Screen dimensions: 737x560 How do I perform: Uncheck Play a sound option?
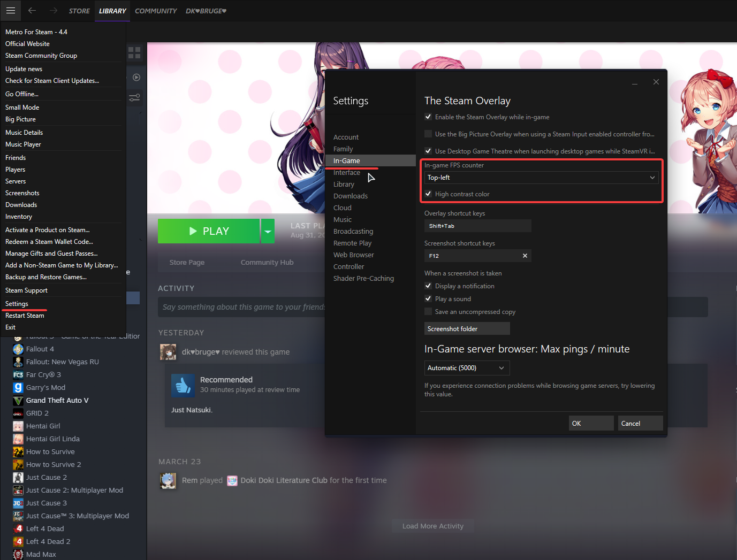pyautogui.click(x=428, y=298)
